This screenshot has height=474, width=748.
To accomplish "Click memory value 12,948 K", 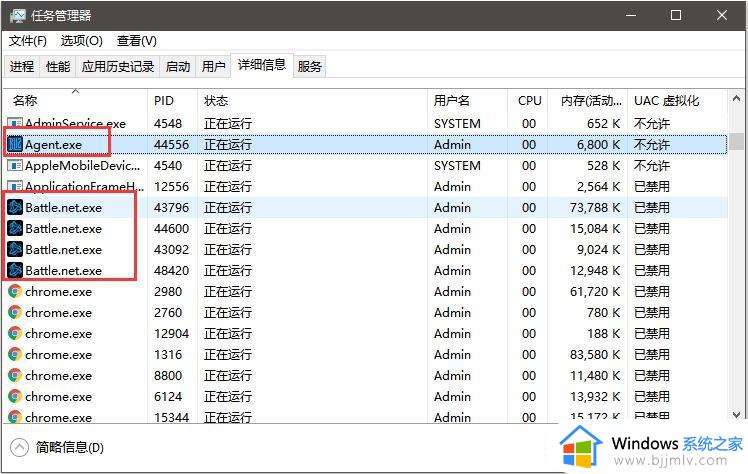I will pos(595,271).
